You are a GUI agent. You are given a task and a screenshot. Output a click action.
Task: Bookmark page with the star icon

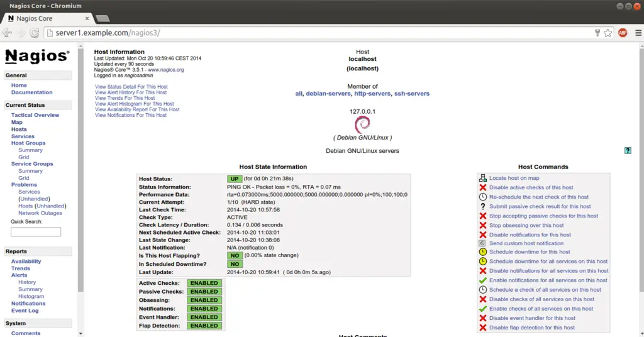[608, 33]
